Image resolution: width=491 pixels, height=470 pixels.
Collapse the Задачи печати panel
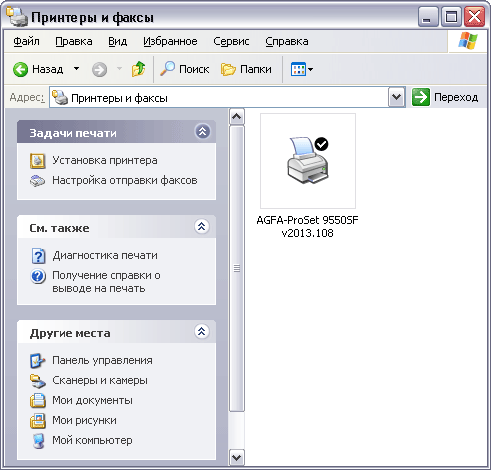click(x=202, y=132)
